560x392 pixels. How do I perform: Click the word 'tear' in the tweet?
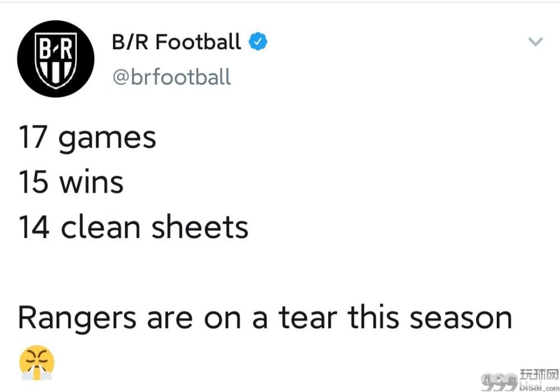[x=307, y=316]
